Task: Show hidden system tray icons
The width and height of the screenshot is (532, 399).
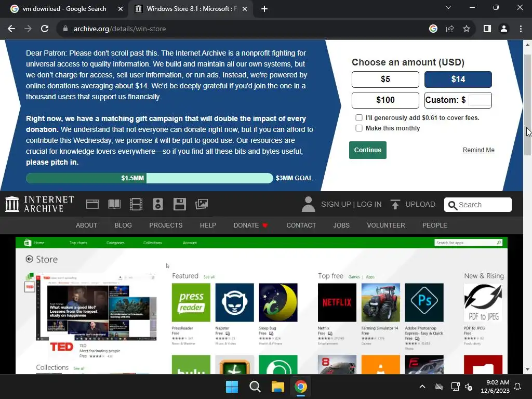Action: pos(422,387)
